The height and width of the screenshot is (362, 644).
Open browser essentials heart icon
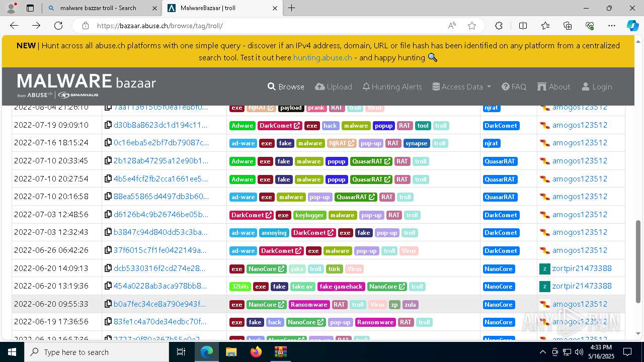click(590, 26)
